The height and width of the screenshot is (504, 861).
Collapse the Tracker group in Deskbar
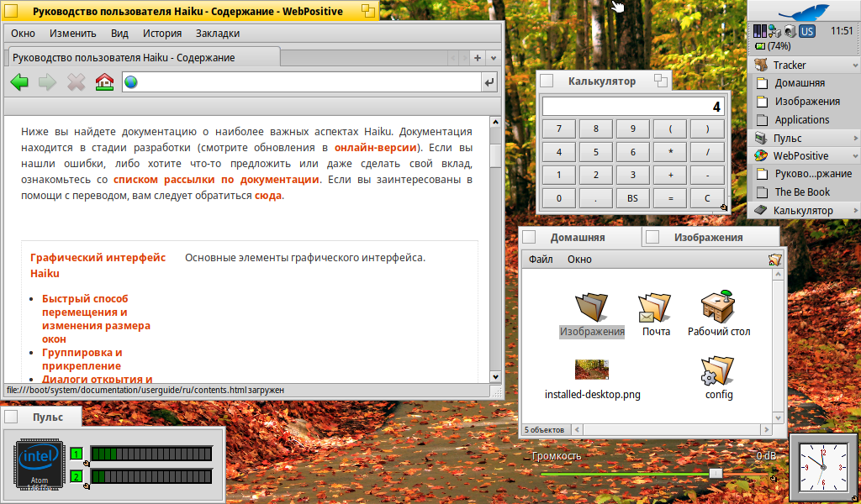pyautogui.click(x=855, y=66)
